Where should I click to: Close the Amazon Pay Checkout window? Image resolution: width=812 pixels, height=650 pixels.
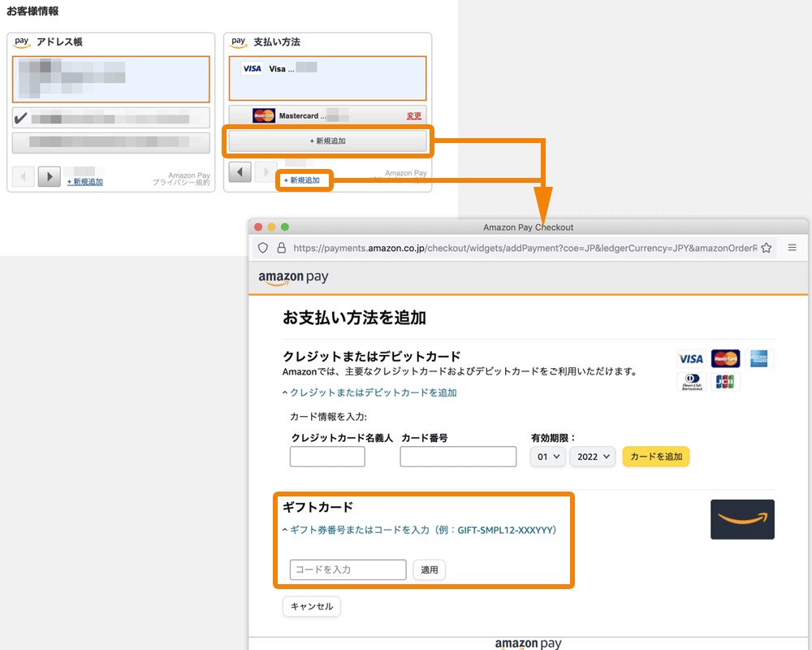click(258, 227)
